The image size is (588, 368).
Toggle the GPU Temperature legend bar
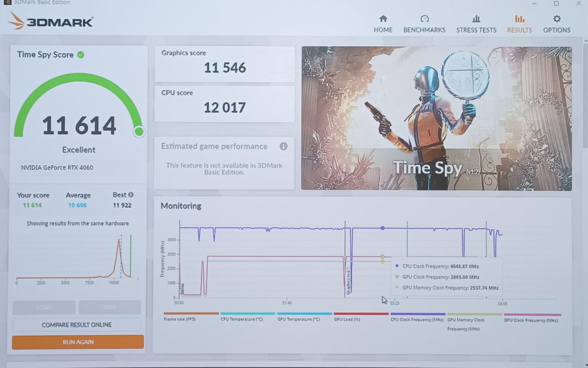pos(304,314)
